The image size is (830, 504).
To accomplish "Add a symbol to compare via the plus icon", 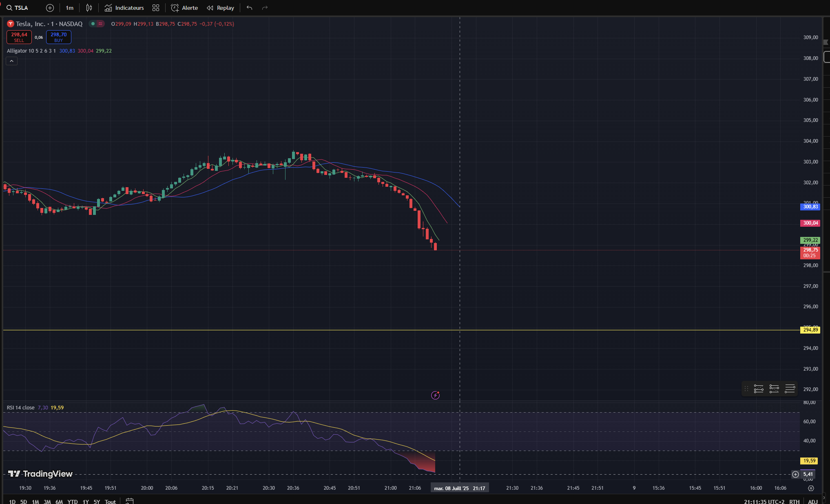I will click(x=50, y=8).
